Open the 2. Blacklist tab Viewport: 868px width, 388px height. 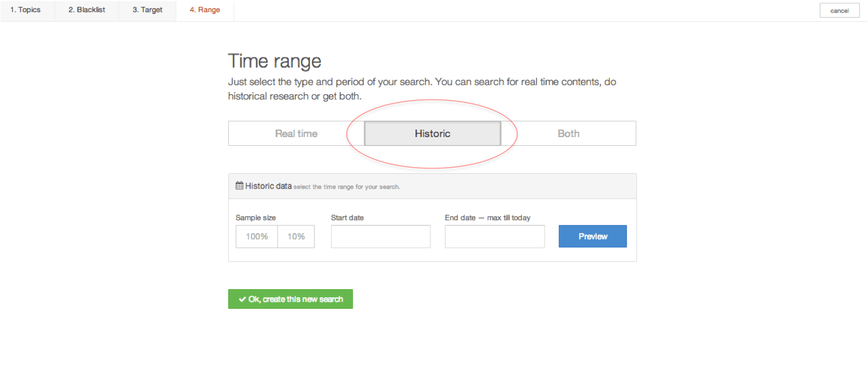tap(86, 10)
